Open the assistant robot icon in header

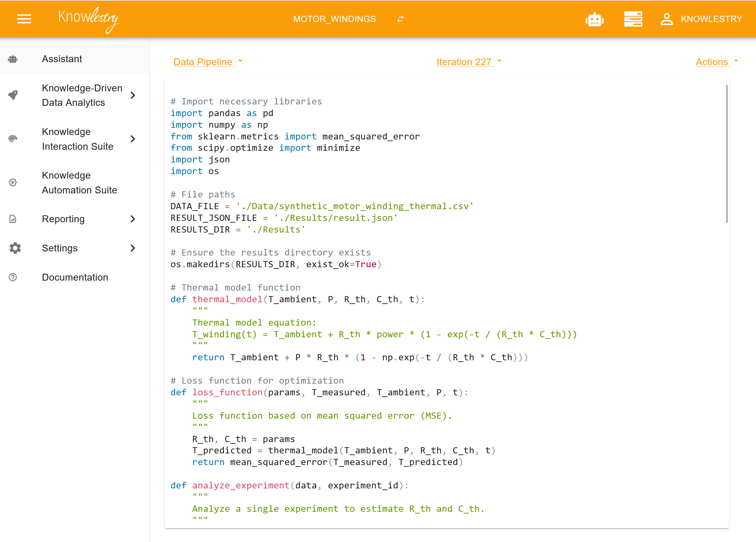coord(594,19)
